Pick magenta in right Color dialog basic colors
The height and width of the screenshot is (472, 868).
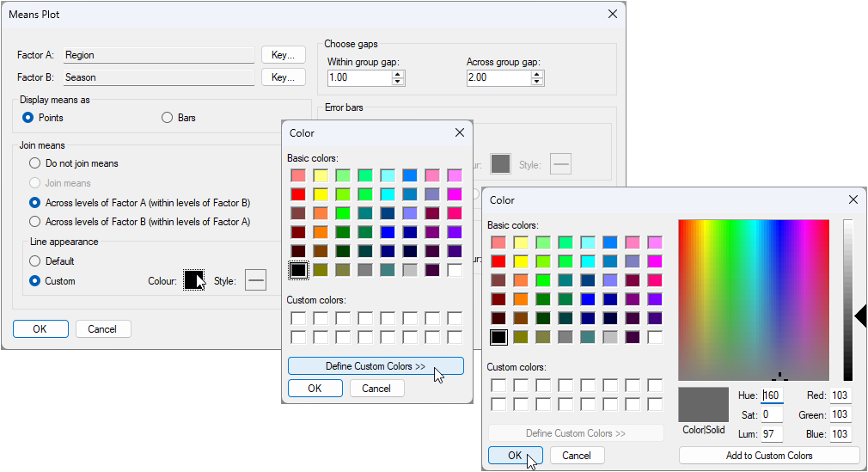tap(655, 261)
